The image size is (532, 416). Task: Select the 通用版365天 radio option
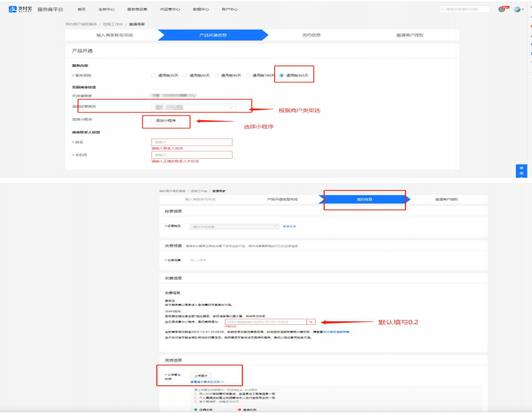[x=282, y=75]
